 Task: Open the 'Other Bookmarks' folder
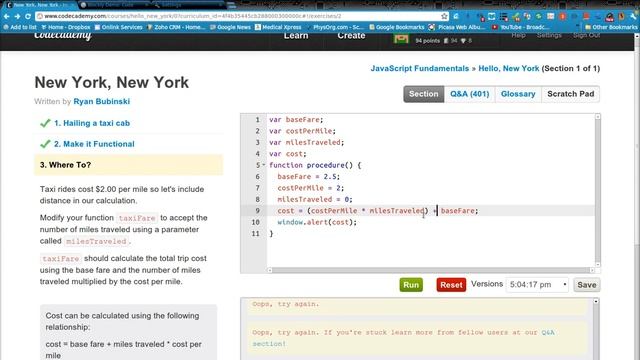[x=611, y=27]
